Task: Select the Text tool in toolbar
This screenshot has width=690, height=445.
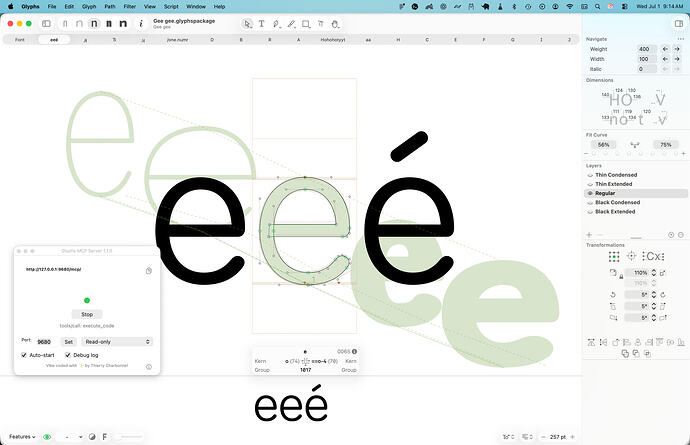Action: (261, 24)
